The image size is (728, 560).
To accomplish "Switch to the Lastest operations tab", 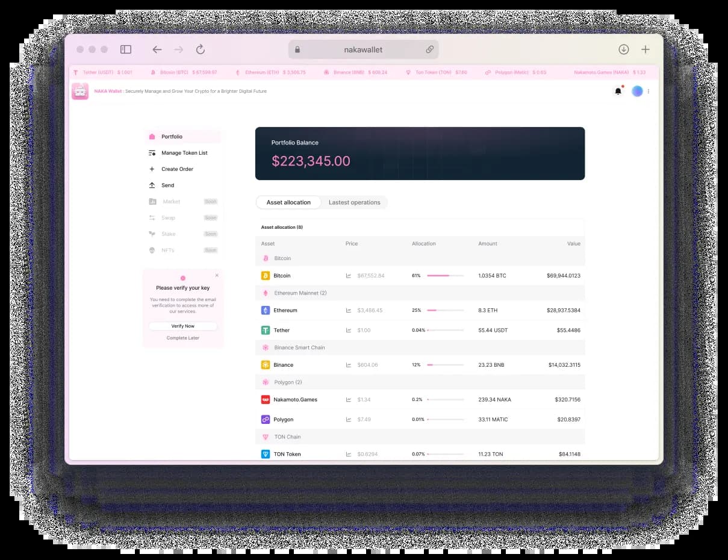I will pyautogui.click(x=355, y=202).
